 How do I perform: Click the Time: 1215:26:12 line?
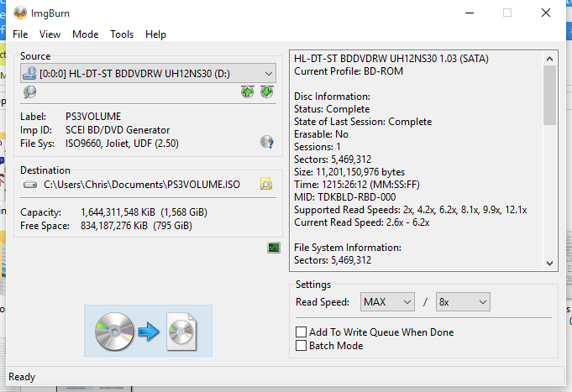click(x=357, y=185)
